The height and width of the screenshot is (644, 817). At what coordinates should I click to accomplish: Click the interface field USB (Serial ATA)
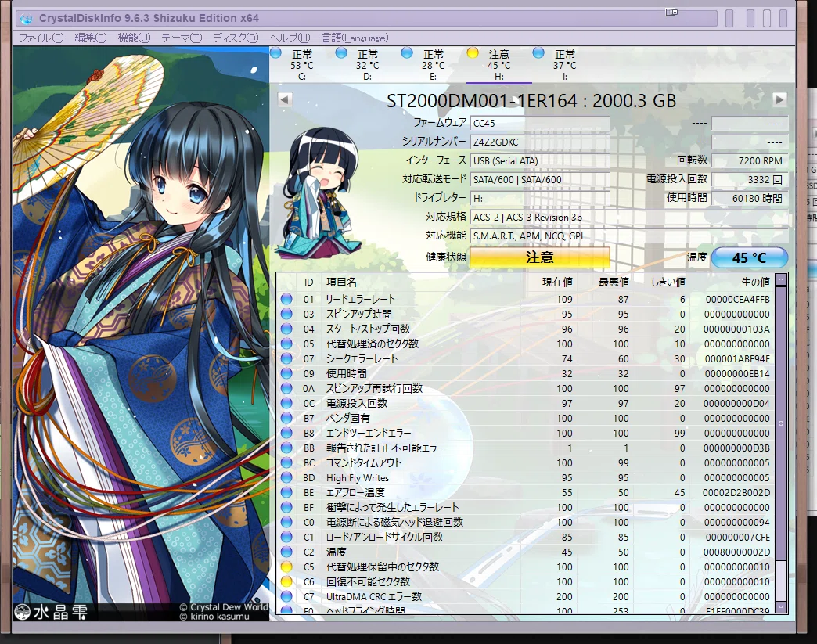click(x=540, y=160)
